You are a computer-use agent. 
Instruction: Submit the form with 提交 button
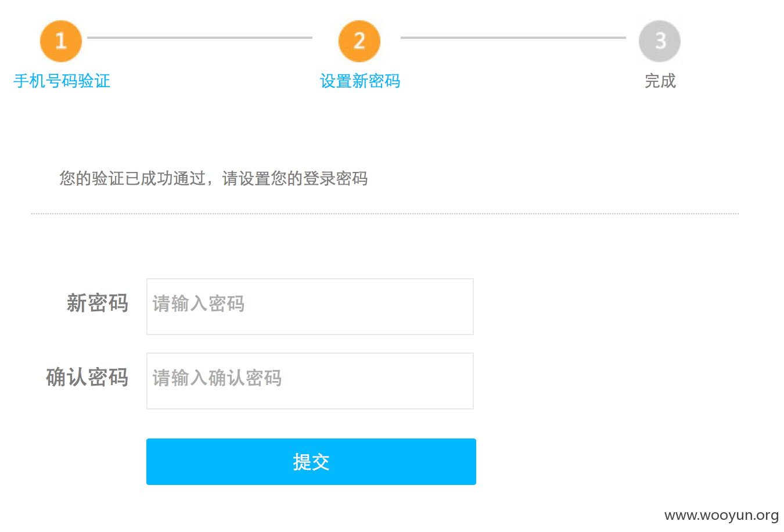(311, 462)
